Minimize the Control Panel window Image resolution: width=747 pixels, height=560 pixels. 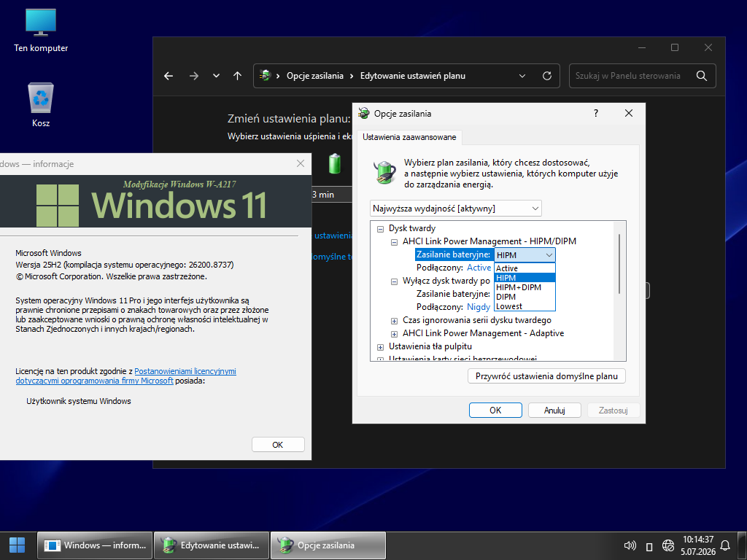point(642,47)
